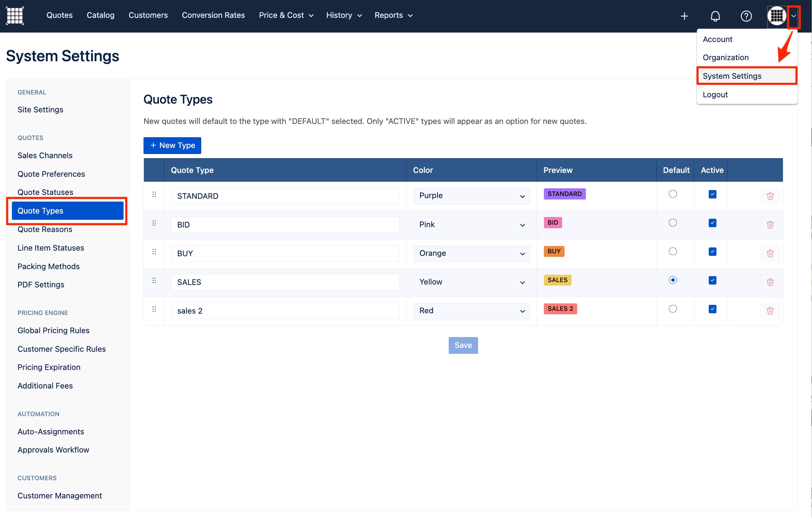812x518 pixels.
Task: Open Customer Management in the sidebar
Action: click(59, 496)
